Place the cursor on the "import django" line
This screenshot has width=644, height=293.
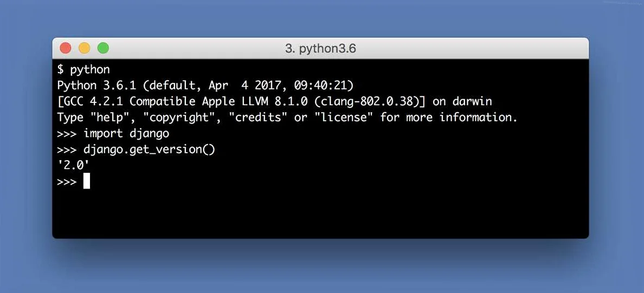coord(113,133)
